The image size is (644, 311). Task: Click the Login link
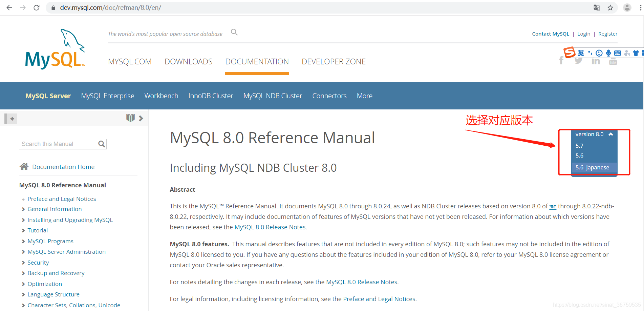[x=583, y=34]
